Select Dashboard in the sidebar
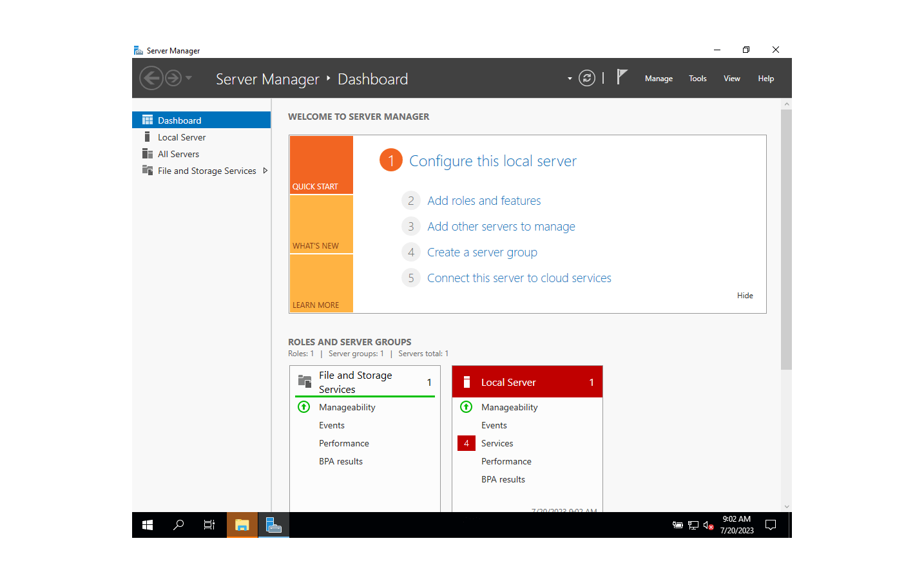Viewport: 924px width, 581px height. point(201,120)
